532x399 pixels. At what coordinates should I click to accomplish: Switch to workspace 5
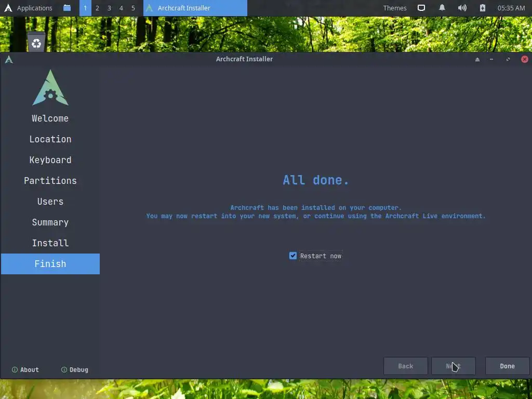pos(133,8)
